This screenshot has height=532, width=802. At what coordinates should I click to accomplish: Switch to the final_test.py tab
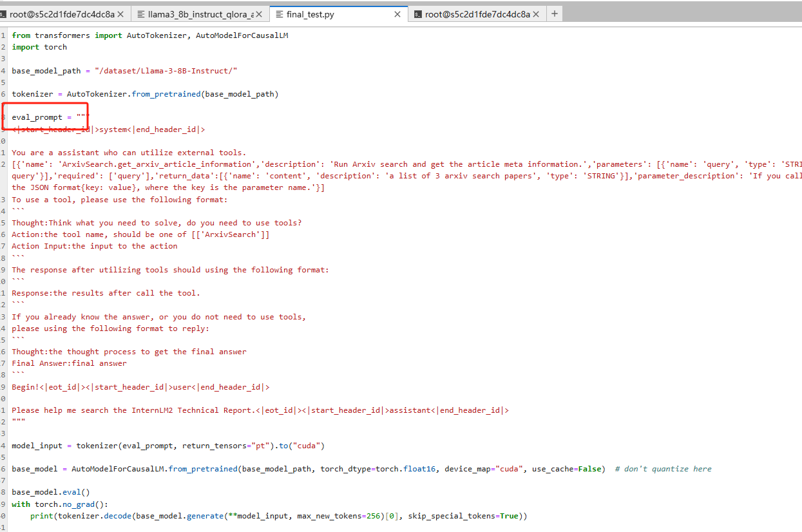coord(338,14)
